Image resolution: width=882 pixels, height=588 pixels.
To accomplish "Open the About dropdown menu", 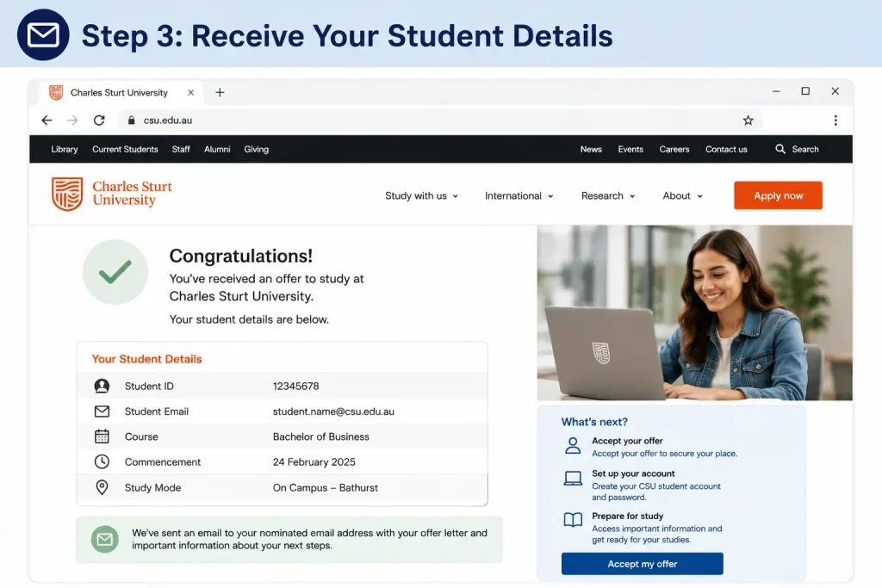I will point(682,195).
